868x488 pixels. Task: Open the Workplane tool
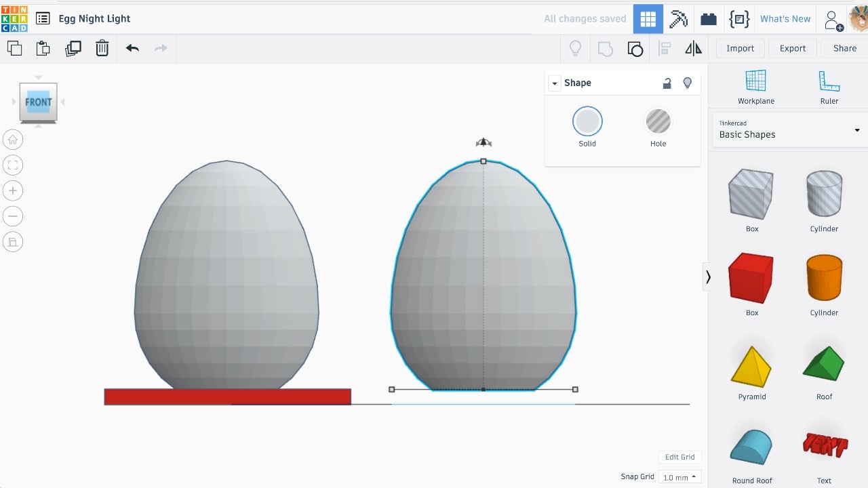[755, 87]
